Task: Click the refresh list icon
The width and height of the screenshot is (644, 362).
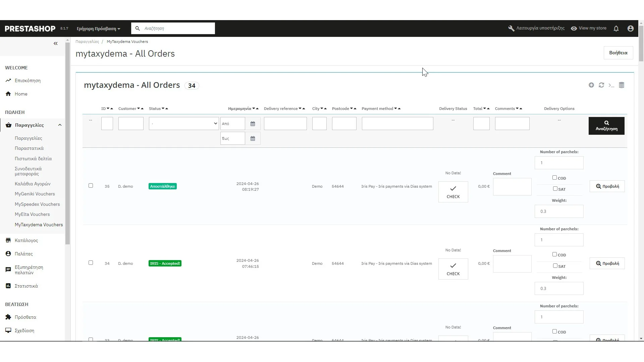Action: 601,85
